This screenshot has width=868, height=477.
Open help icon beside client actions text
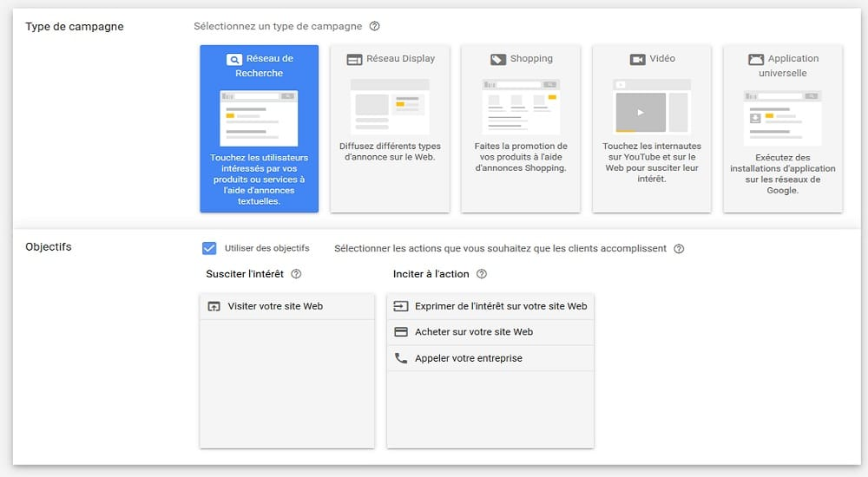click(679, 248)
